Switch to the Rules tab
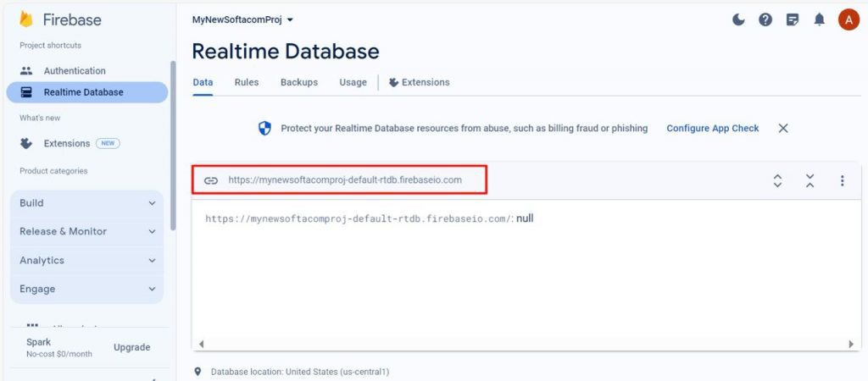This screenshot has width=868, height=381. [x=247, y=82]
